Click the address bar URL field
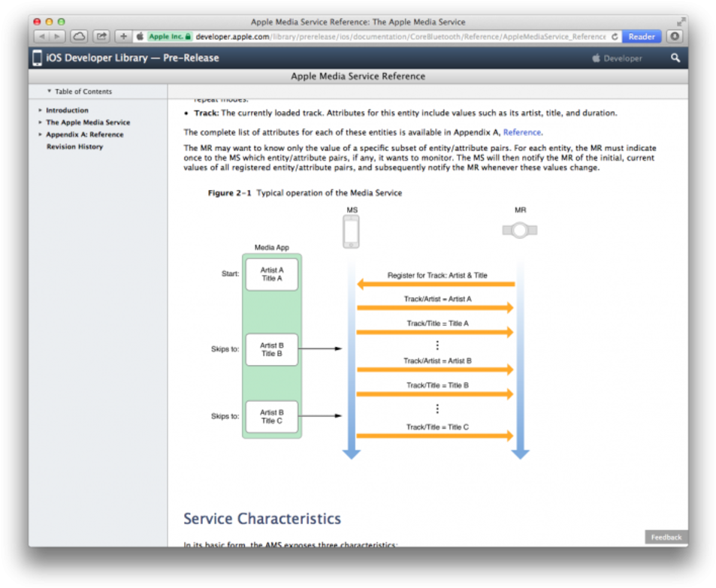716x588 pixels. click(376, 35)
